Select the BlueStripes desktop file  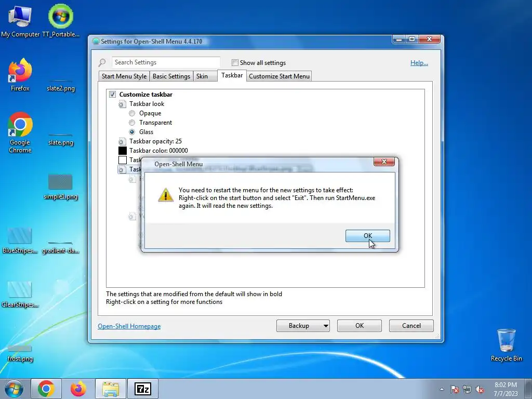tap(20, 241)
